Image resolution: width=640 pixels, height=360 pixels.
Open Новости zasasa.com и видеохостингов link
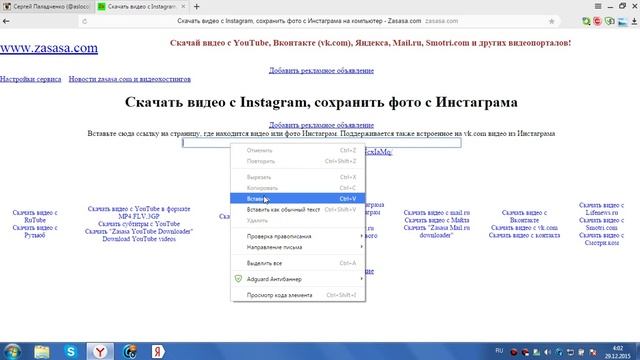tap(130, 79)
